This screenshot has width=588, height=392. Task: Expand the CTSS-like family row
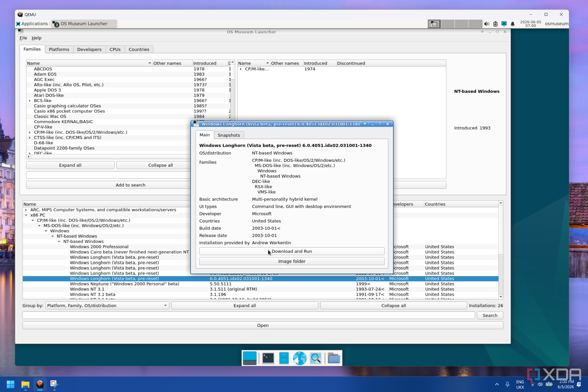[30, 138]
